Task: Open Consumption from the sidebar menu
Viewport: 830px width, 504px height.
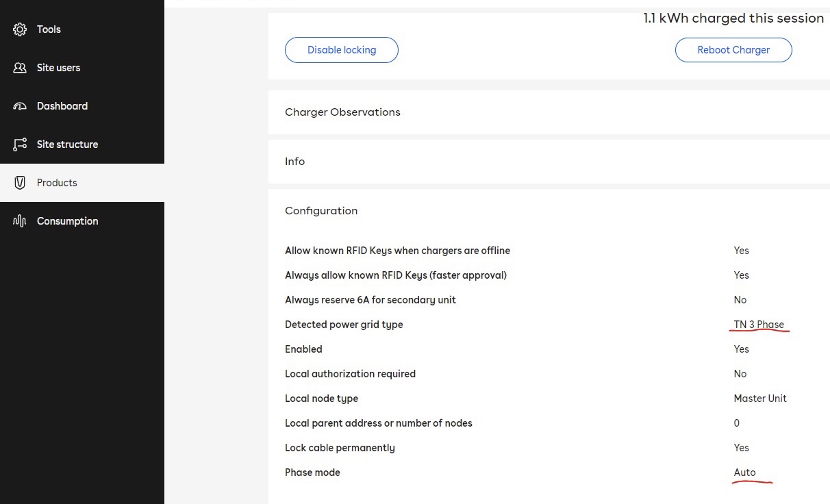Action: (x=67, y=220)
